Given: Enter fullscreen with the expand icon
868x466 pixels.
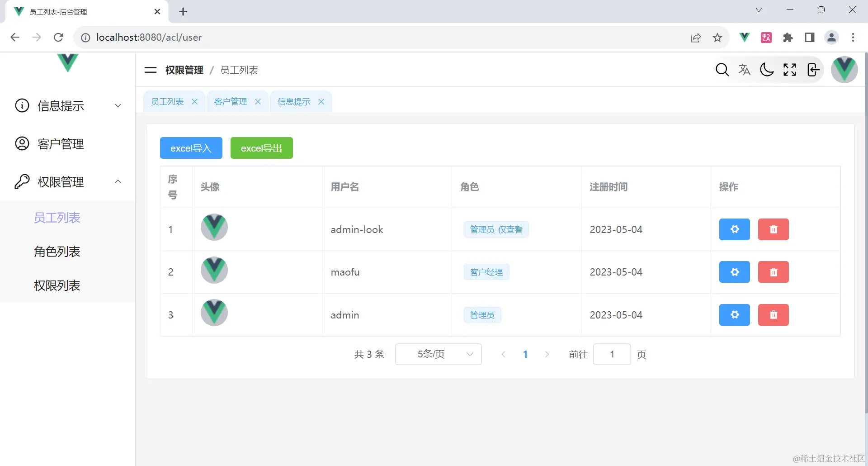Looking at the screenshot, I should 790,70.
